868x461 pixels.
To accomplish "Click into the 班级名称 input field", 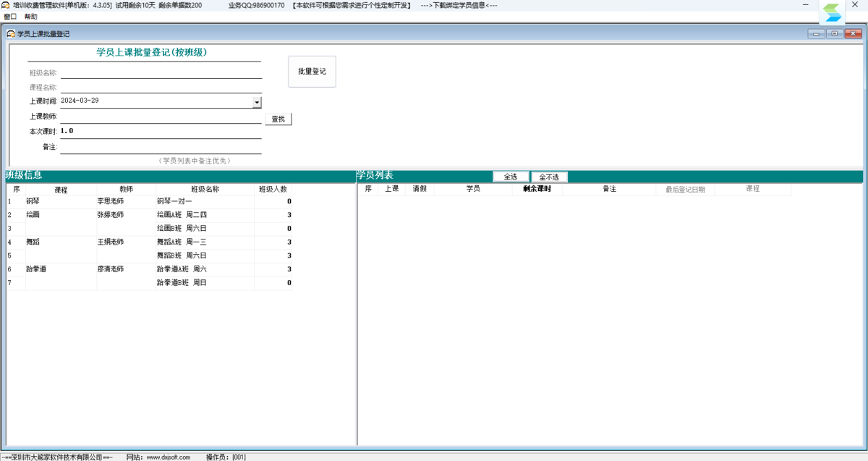I will pos(161,72).
